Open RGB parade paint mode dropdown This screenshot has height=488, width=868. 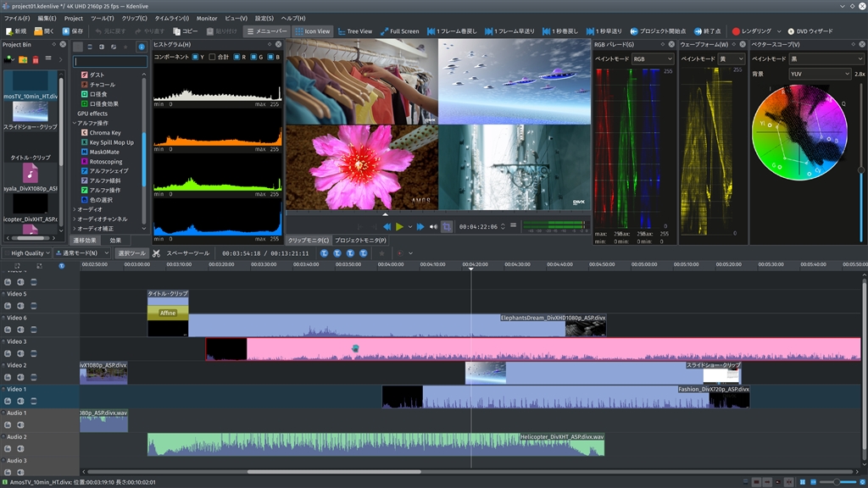point(652,59)
